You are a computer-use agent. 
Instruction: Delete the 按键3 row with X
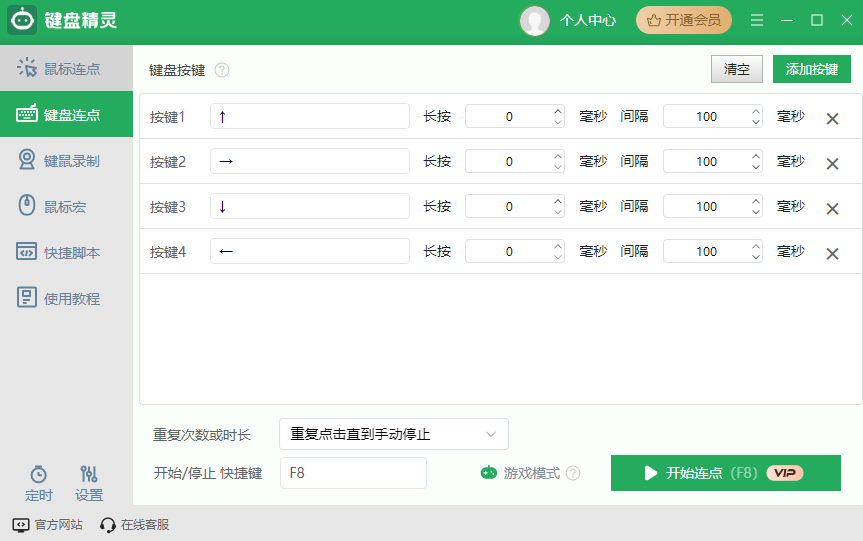point(832,209)
